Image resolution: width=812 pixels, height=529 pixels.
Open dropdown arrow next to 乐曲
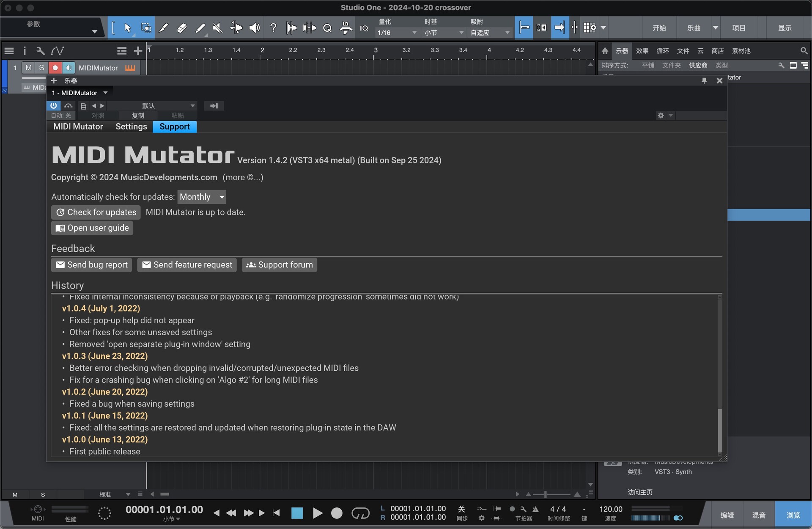[x=716, y=28]
